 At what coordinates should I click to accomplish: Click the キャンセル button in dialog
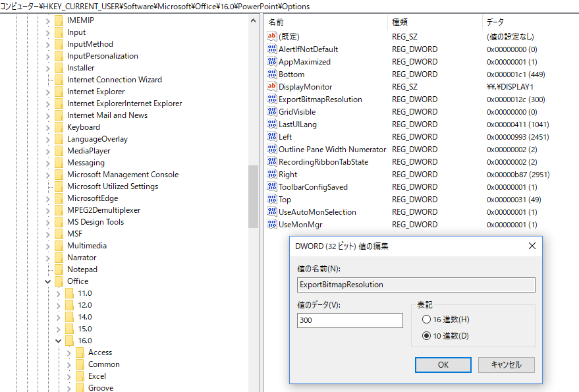pyautogui.click(x=507, y=365)
